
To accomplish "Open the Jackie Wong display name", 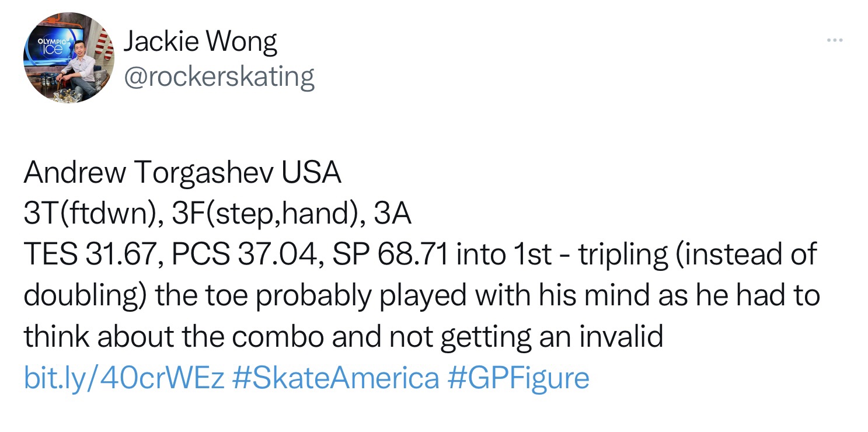I will (200, 43).
